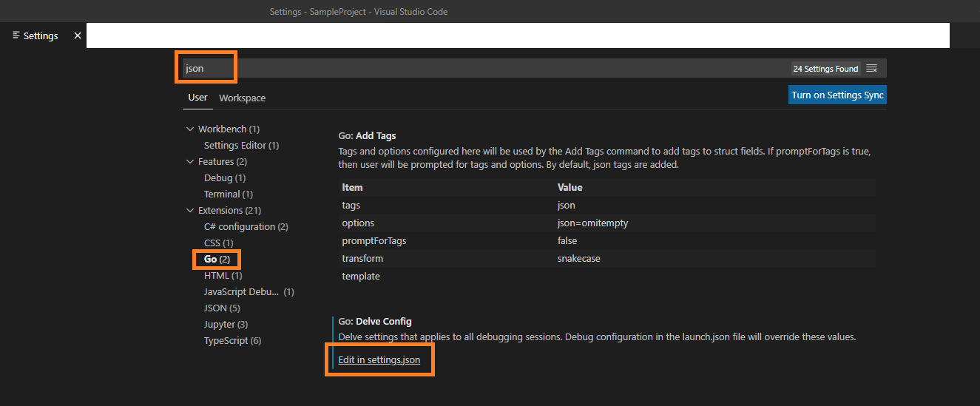Click the Value column header

click(x=570, y=188)
